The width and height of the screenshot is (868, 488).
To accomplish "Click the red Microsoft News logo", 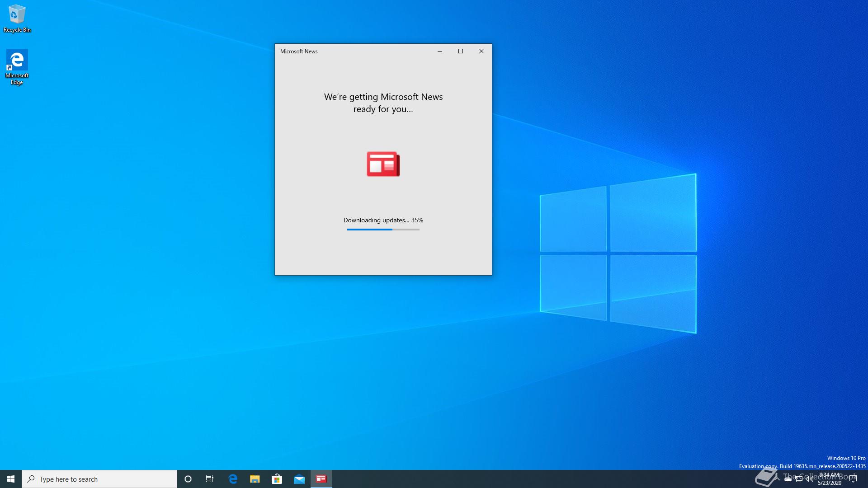I will [x=383, y=164].
